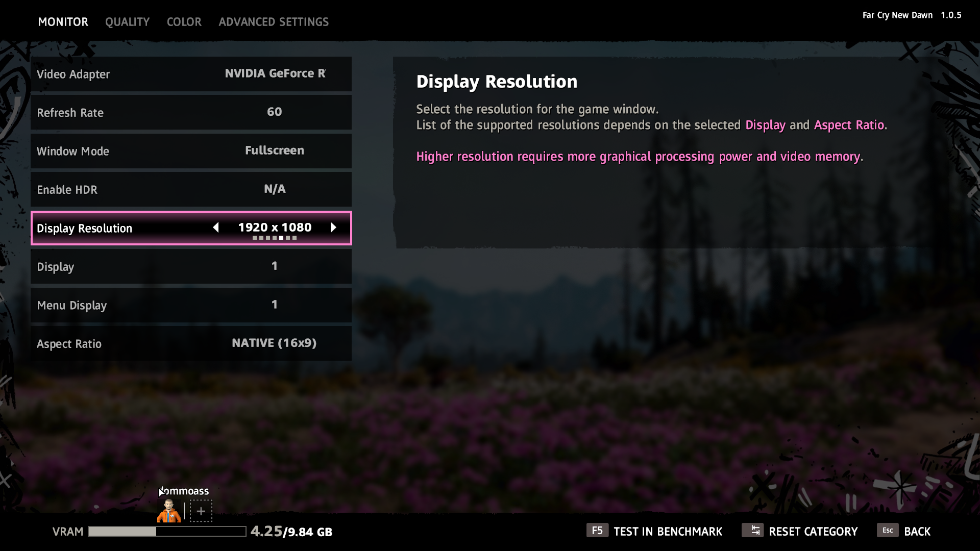The height and width of the screenshot is (551, 980).
Task: Click the F5 key icon
Action: pos(597,531)
